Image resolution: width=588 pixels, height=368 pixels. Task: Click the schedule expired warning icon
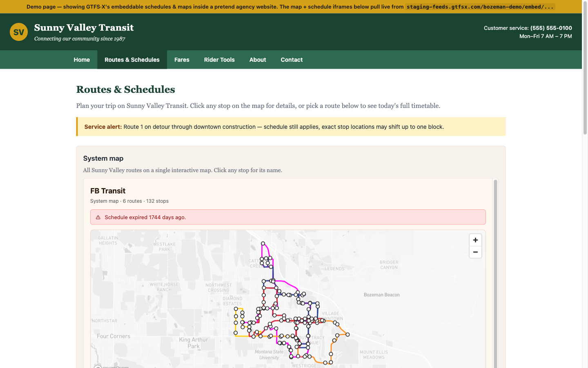(98, 218)
